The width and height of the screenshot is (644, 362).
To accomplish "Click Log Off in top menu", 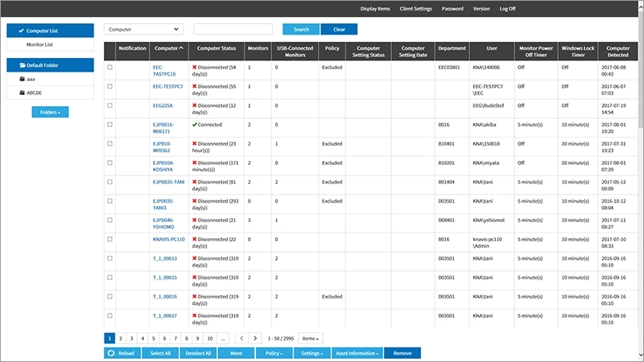I will [507, 9].
